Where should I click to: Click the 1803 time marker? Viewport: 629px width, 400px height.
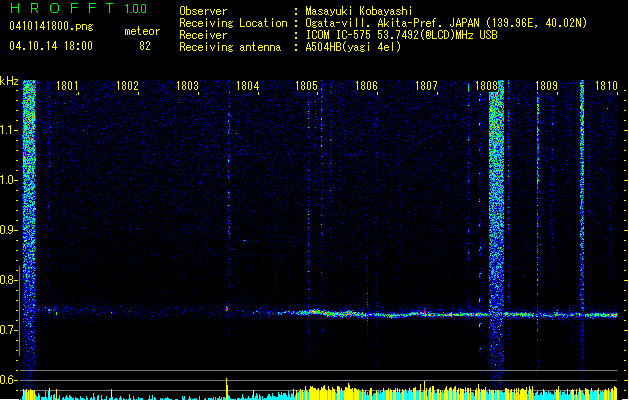pyautogui.click(x=187, y=86)
